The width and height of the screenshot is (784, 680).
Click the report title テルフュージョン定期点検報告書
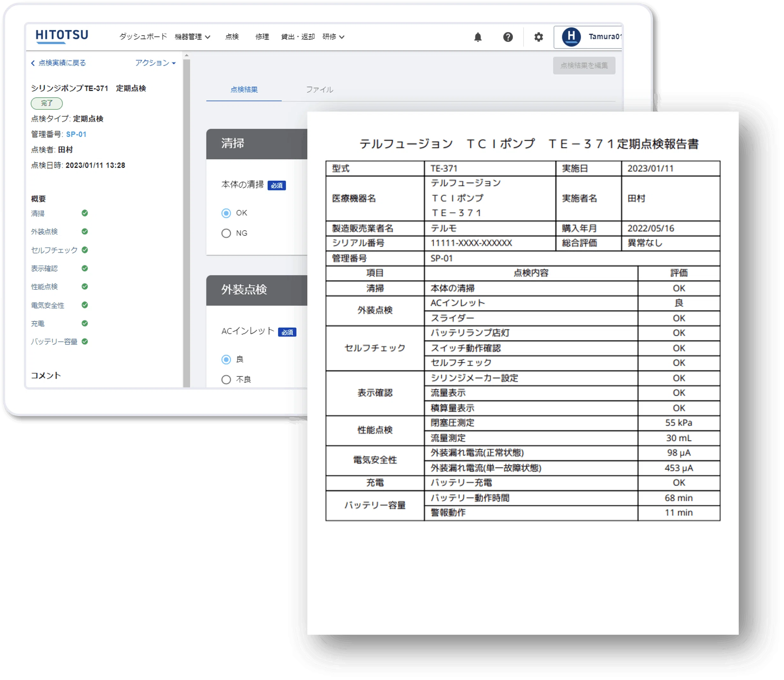(x=529, y=144)
